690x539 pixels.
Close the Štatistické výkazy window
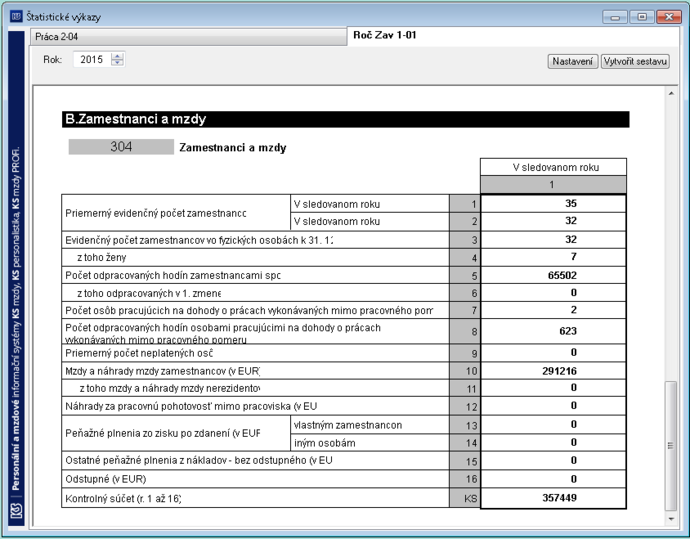pos(669,17)
